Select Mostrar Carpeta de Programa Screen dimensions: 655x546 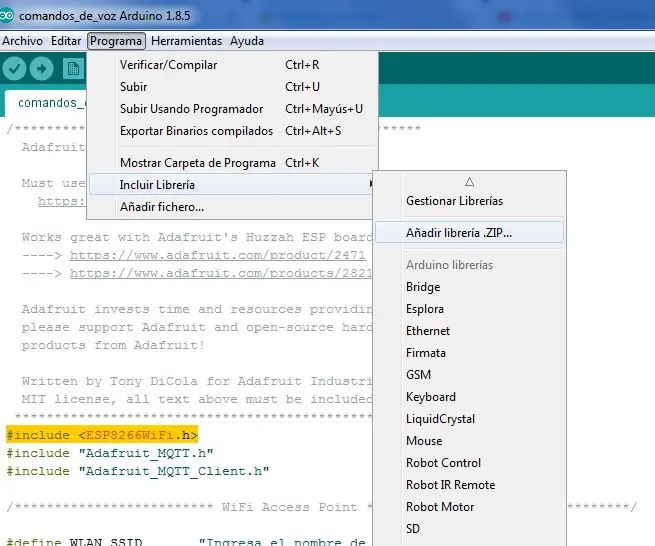point(232,163)
